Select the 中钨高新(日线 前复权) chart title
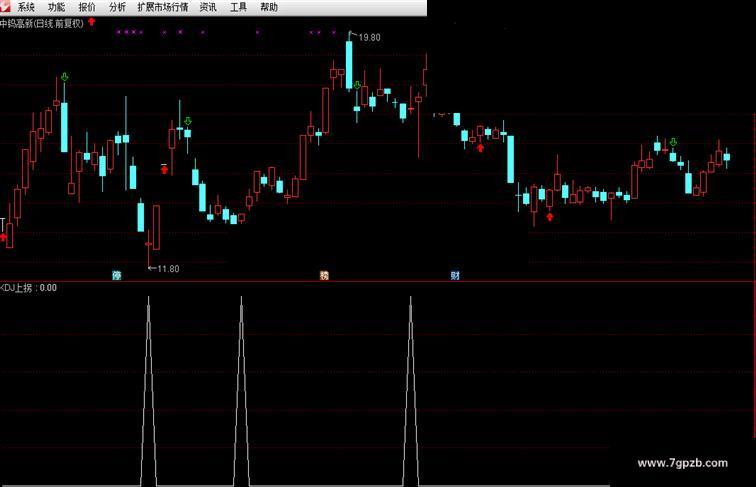The image size is (756, 487). click(42, 23)
